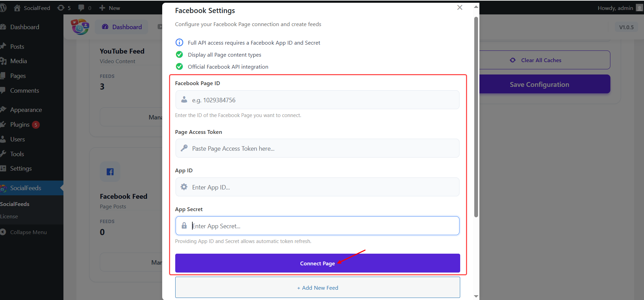
Task: Collapse the WordPress admin menu
Action: [x=28, y=232]
